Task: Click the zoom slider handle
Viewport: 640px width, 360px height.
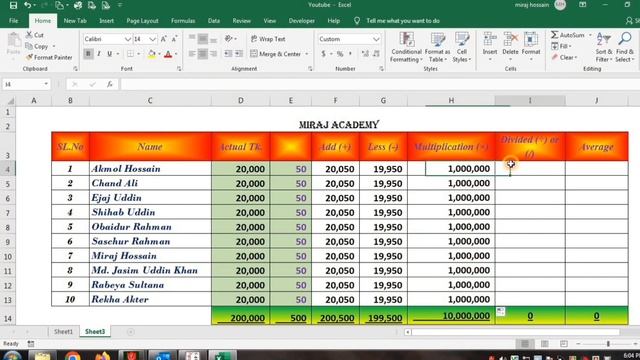Action: [608, 344]
